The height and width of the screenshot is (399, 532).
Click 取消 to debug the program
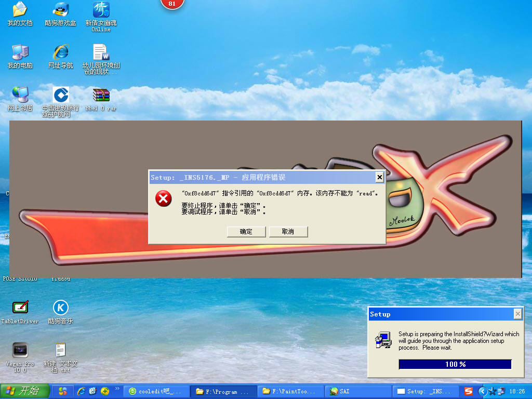288,232
